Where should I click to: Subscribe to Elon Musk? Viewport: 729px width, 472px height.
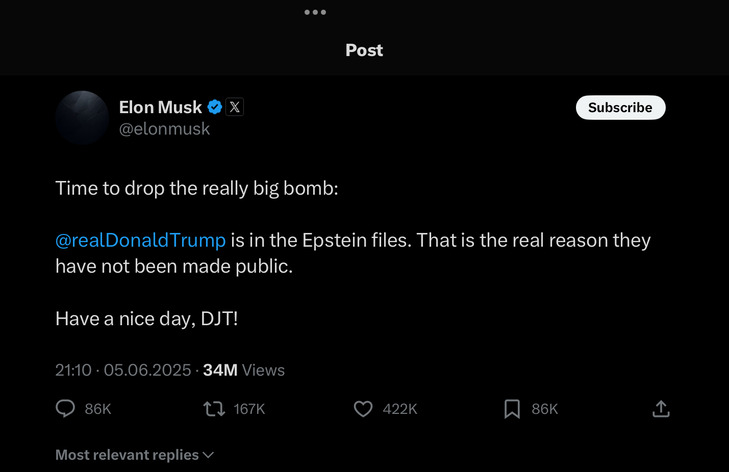click(x=620, y=108)
